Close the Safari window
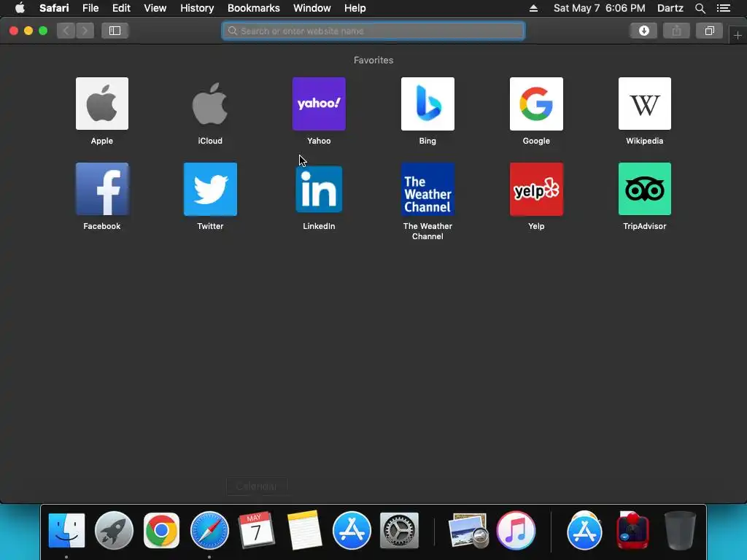The width and height of the screenshot is (747, 560). (x=14, y=31)
